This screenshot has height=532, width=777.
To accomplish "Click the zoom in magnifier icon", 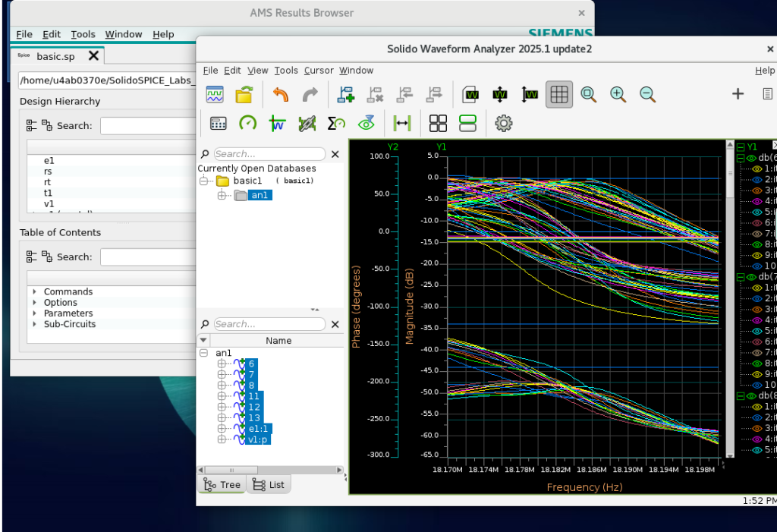I will click(618, 94).
